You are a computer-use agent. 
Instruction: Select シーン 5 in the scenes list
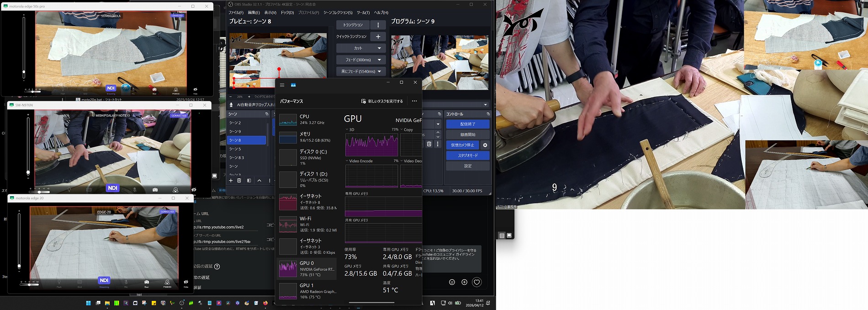click(x=235, y=149)
